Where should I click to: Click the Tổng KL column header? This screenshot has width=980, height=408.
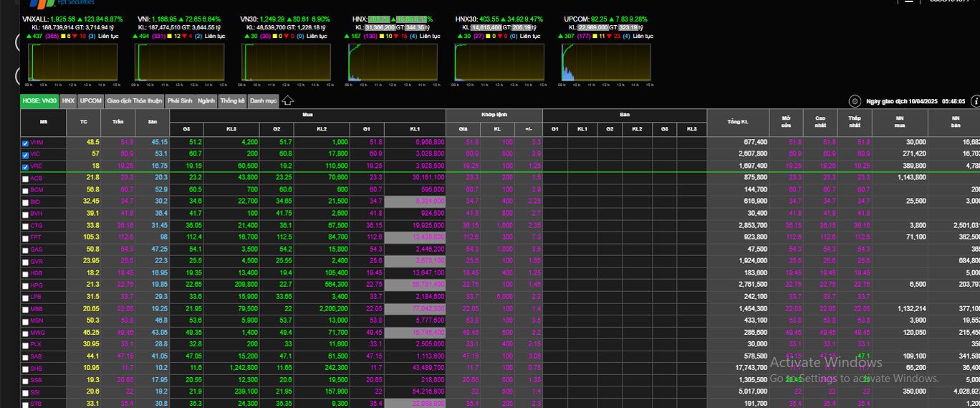[738, 122]
